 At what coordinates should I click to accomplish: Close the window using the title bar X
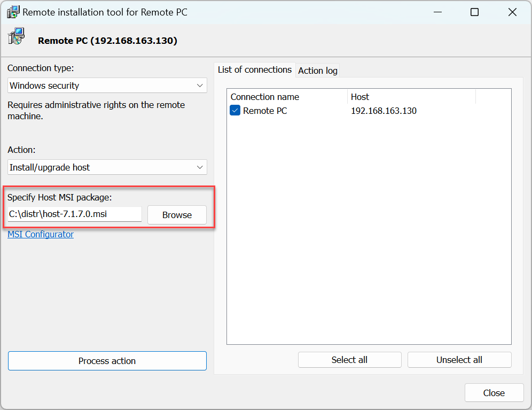coord(512,12)
